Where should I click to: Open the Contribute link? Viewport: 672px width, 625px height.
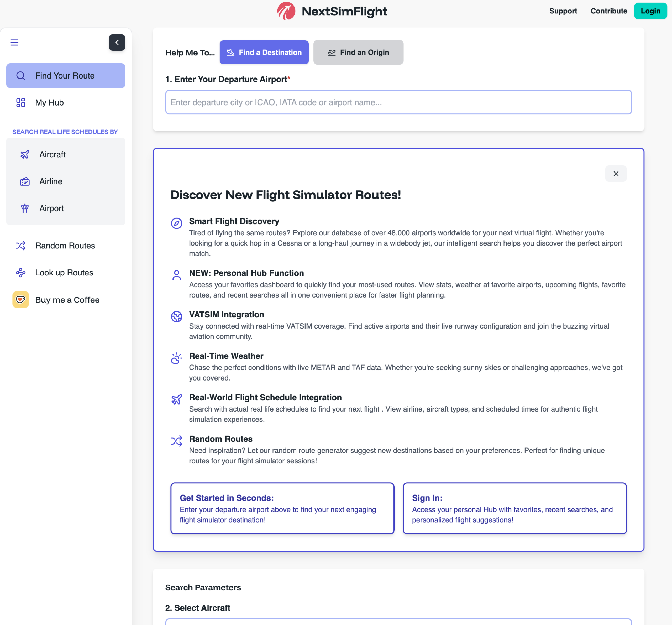point(608,11)
